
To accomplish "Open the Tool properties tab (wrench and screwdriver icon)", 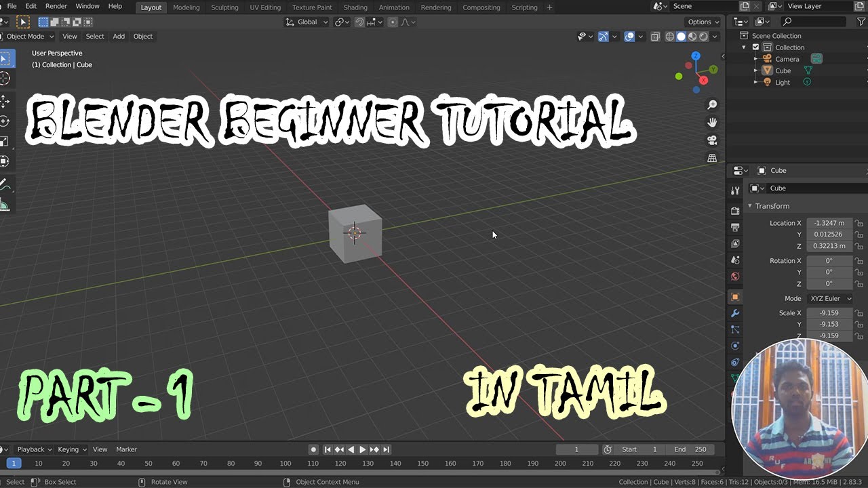I will point(735,191).
